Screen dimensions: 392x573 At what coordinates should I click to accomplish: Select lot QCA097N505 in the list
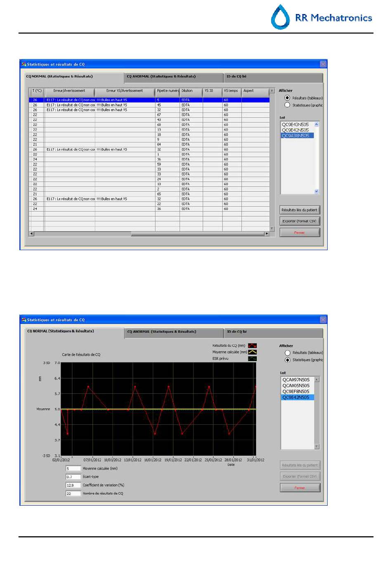(298, 380)
